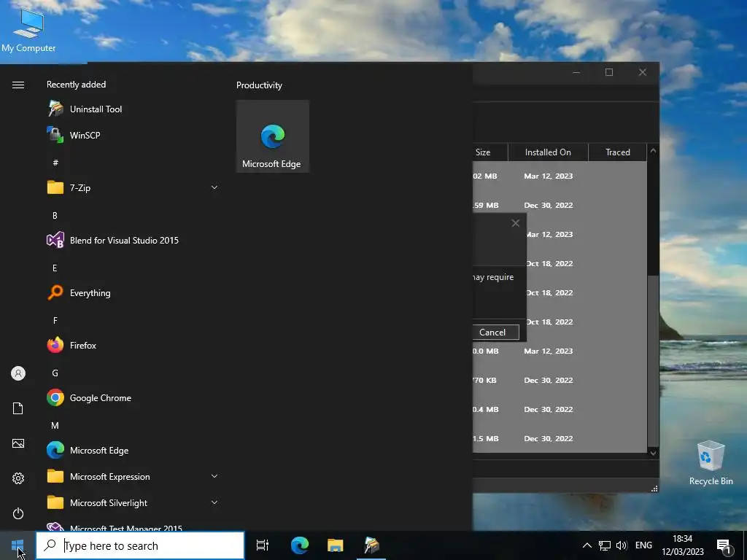Sort by Size column in Uninstall Tool
This screenshot has height=560, width=747.
pyautogui.click(x=489, y=152)
